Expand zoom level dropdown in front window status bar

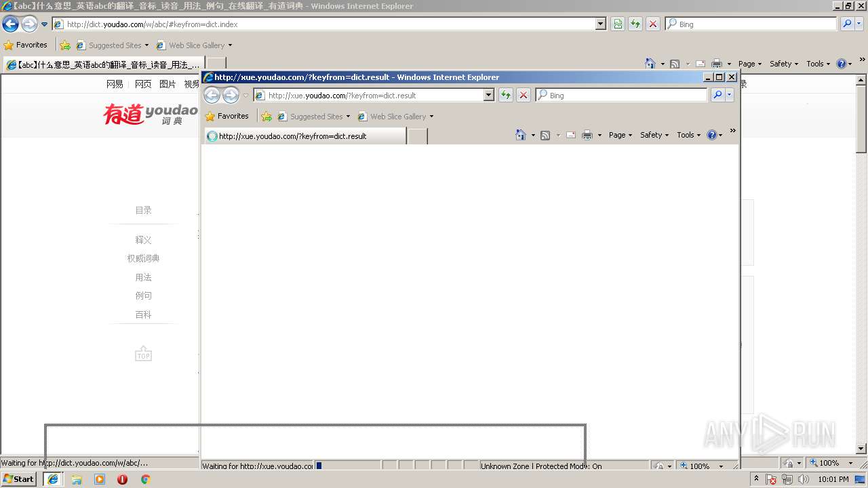point(721,466)
